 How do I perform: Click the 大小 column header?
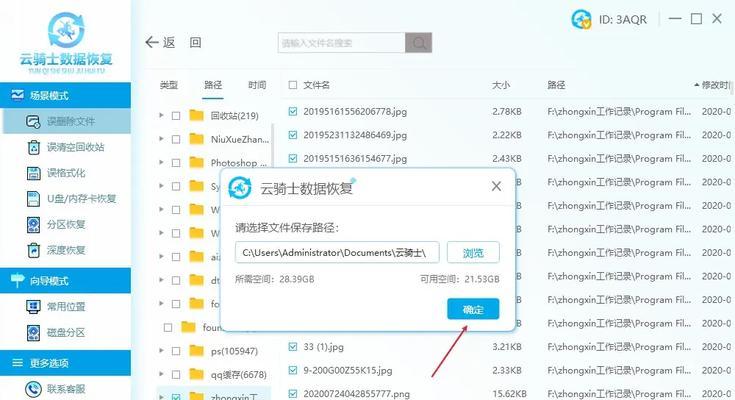pos(501,85)
